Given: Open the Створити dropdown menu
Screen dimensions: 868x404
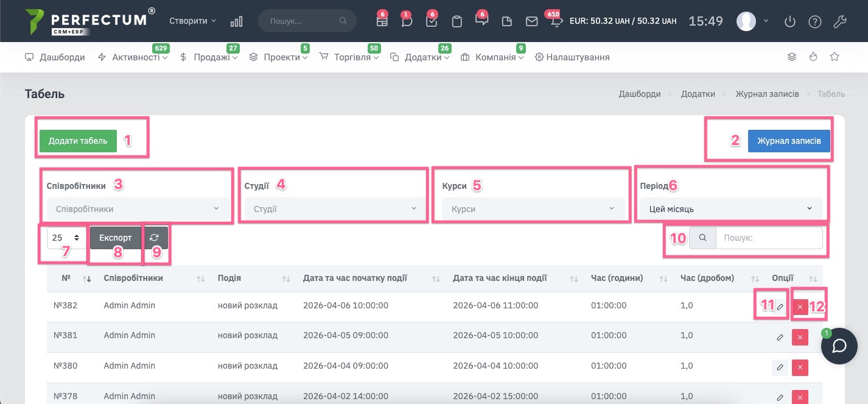Looking at the screenshot, I should pos(191,20).
